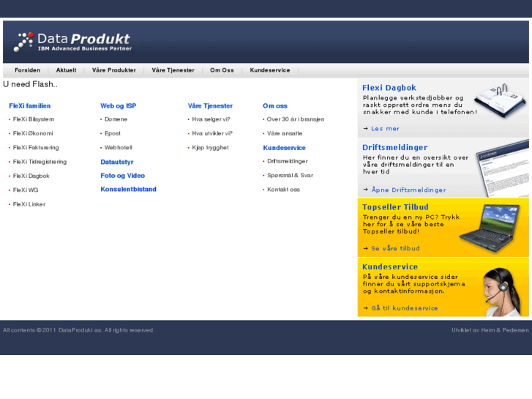The width and height of the screenshot is (532, 399).
Task: Select Om Oss in navigation bar
Action: (x=222, y=70)
